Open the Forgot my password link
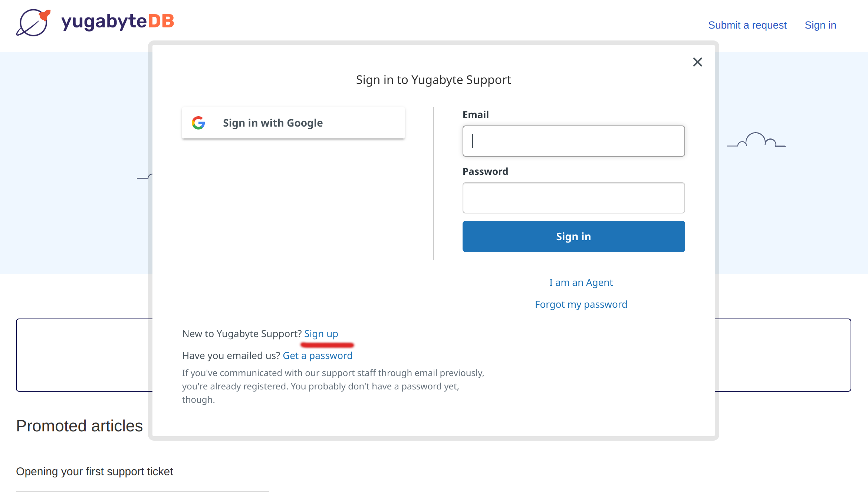 581,304
